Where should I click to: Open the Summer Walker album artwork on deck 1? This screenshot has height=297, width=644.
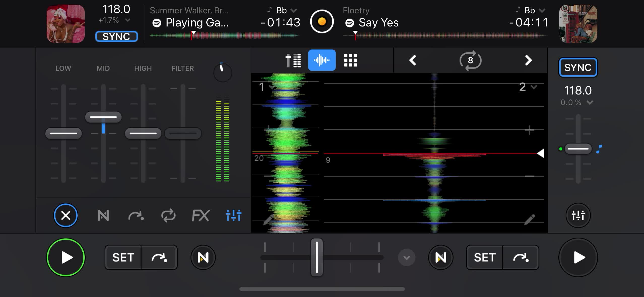point(66,24)
